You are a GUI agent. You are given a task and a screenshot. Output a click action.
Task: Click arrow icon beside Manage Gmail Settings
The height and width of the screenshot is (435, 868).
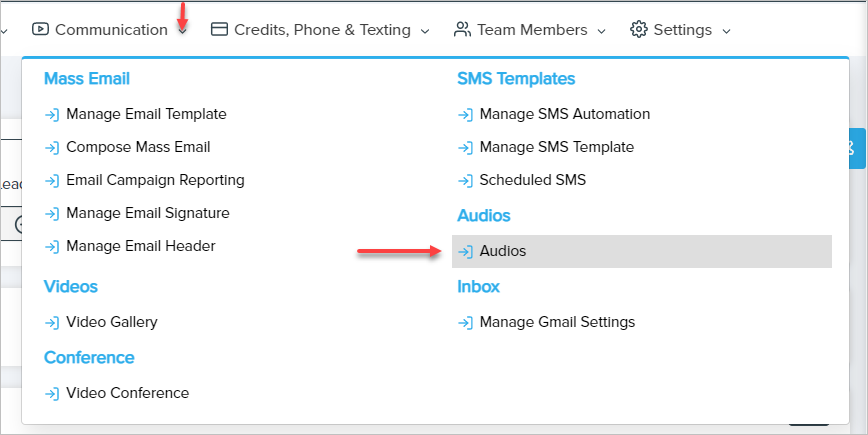pyautogui.click(x=465, y=323)
